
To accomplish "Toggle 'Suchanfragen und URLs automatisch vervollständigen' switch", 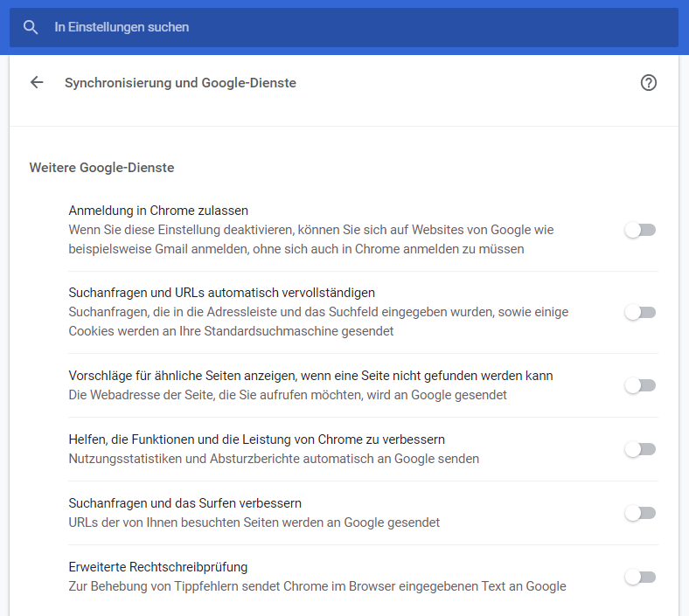I will [x=640, y=312].
